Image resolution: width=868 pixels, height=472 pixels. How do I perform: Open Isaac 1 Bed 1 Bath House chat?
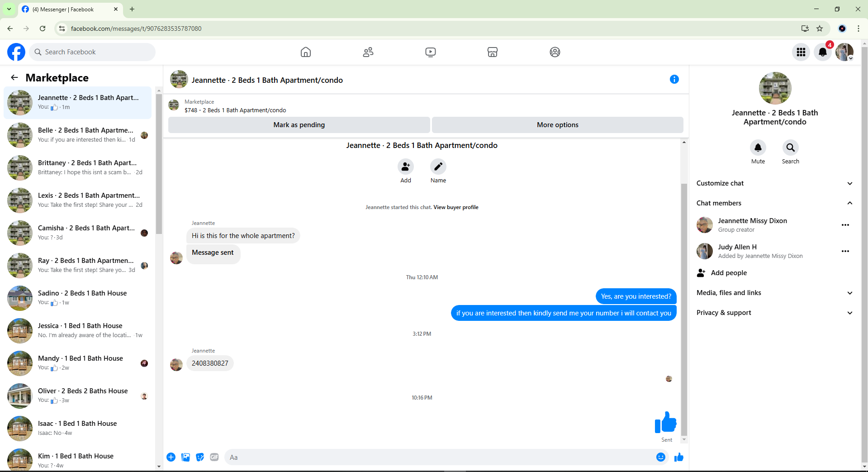78,429
